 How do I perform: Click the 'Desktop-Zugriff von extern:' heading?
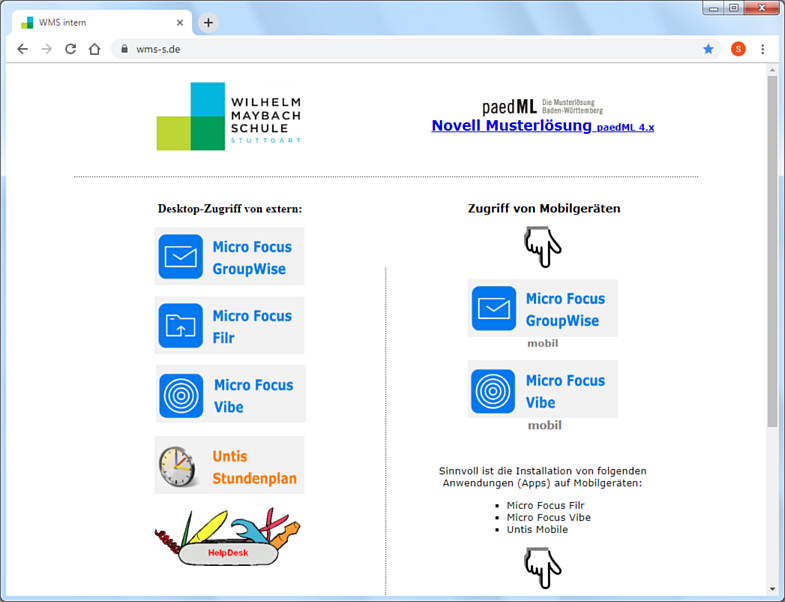coord(230,209)
